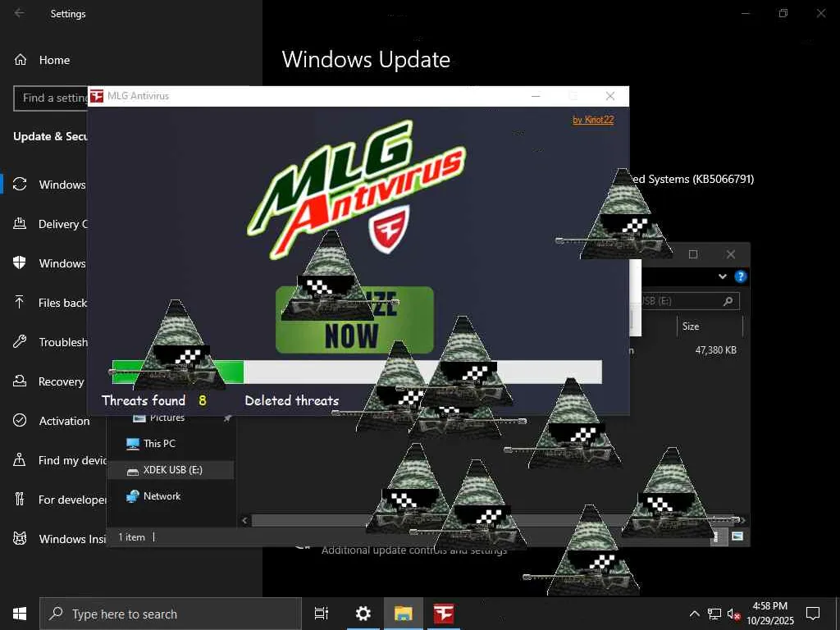Click the Find my device icon

pyautogui.click(x=20, y=459)
